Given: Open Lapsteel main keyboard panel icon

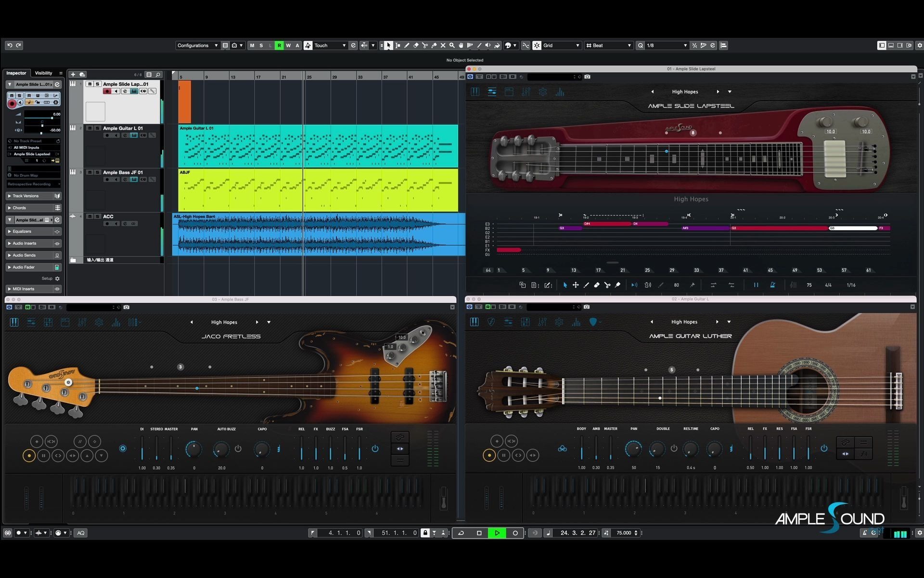Looking at the screenshot, I should tap(475, 92).
